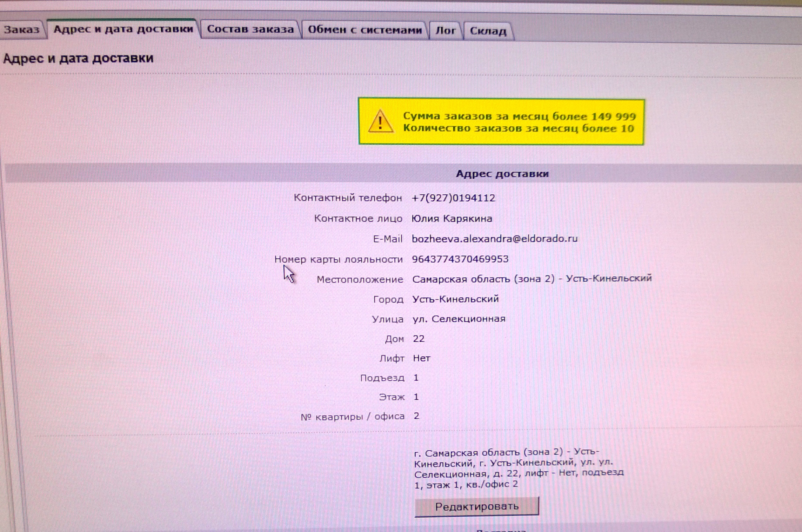The image size is (802, 532).
Task: Click the loyalty card number value
Action: (x=460, y=259)
